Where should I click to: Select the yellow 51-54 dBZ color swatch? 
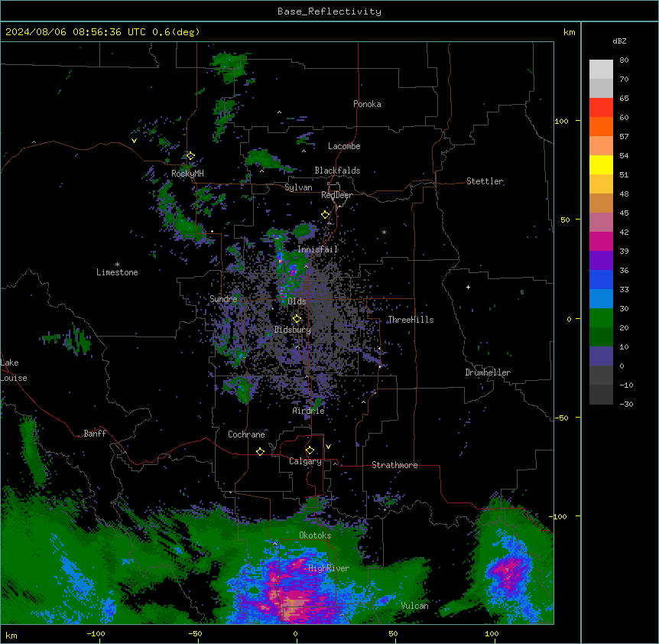click(x=601, y=164)
